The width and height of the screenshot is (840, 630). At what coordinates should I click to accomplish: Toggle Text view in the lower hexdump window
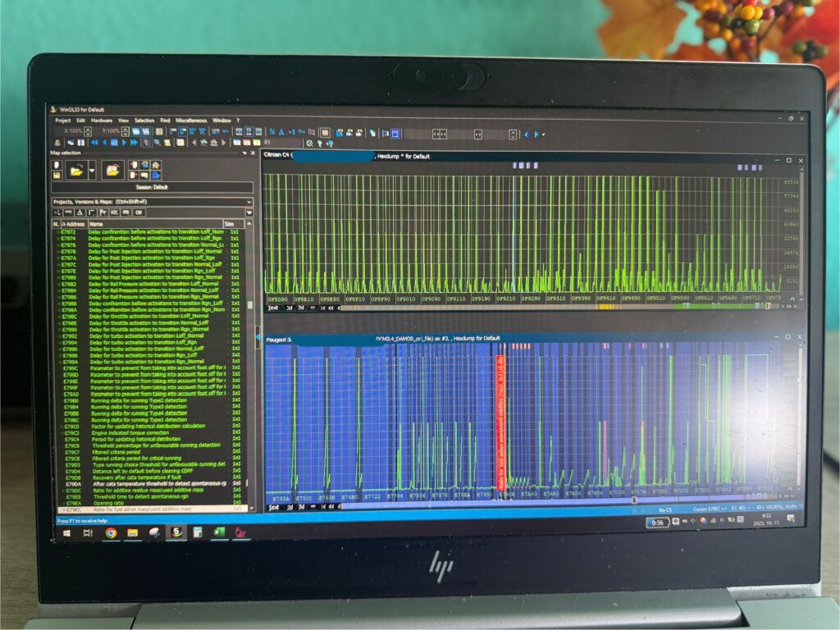[273, 507]
